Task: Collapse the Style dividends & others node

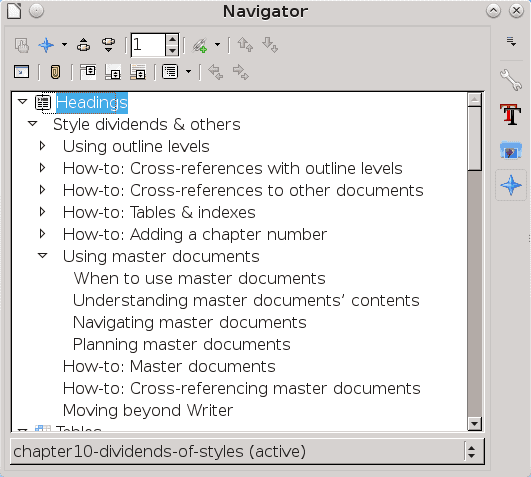Action: click(x=33, y=123)
